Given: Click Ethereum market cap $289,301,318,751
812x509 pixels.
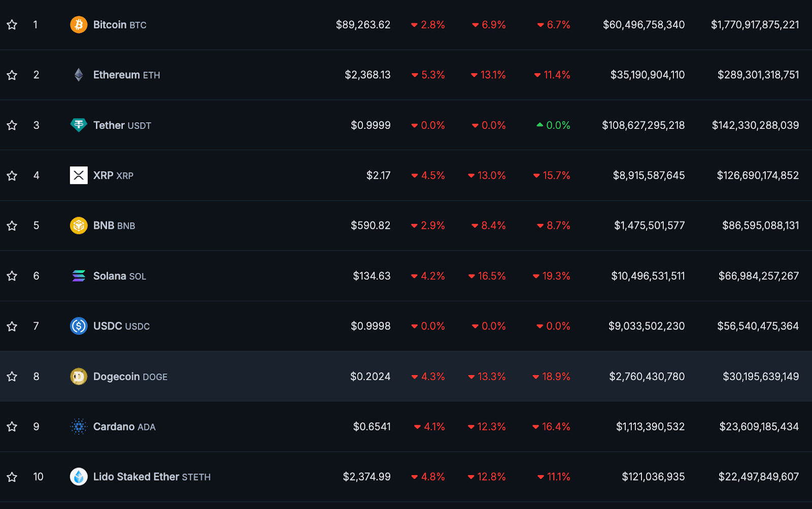Looking at the screenshot, I should (x=758, y=75).
